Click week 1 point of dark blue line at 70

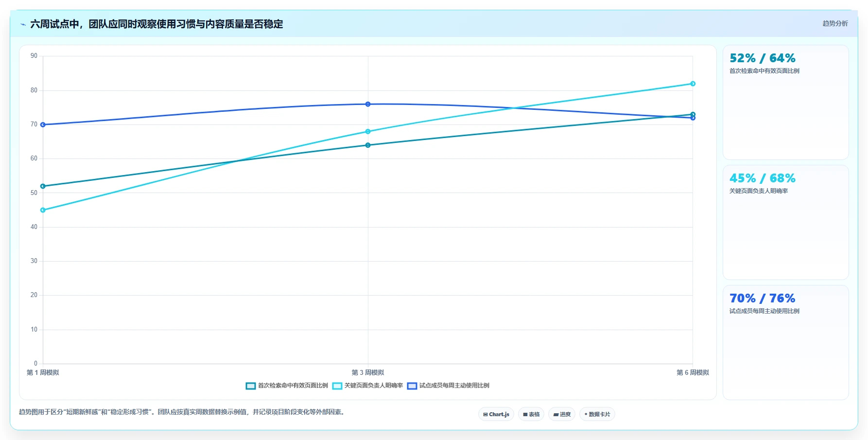(43, 125)
